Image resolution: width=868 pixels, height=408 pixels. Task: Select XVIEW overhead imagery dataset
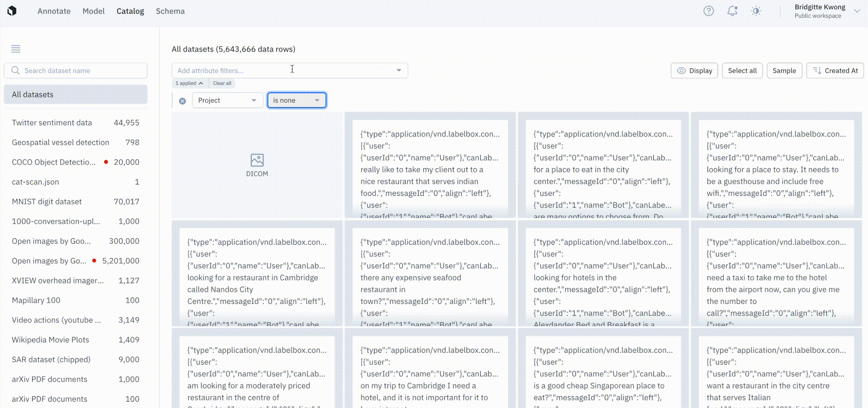pyautogui.click(x=75, y=280)
